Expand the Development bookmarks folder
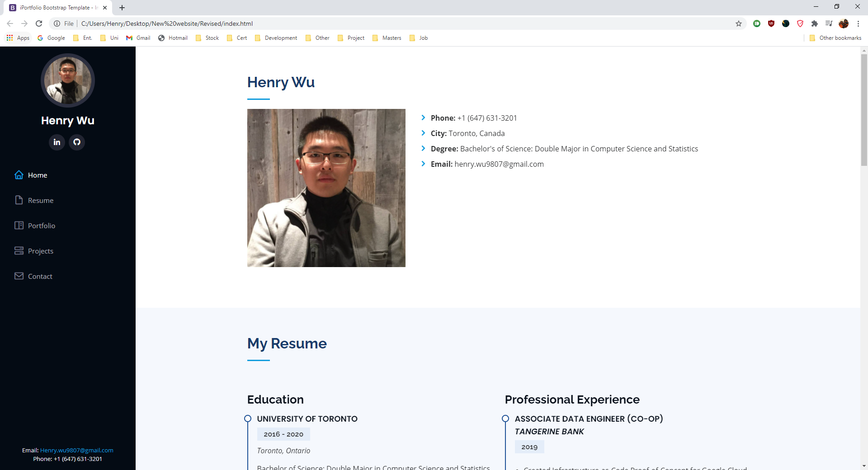Viewport: 868px width, 470px height. (x=276, y=38)
